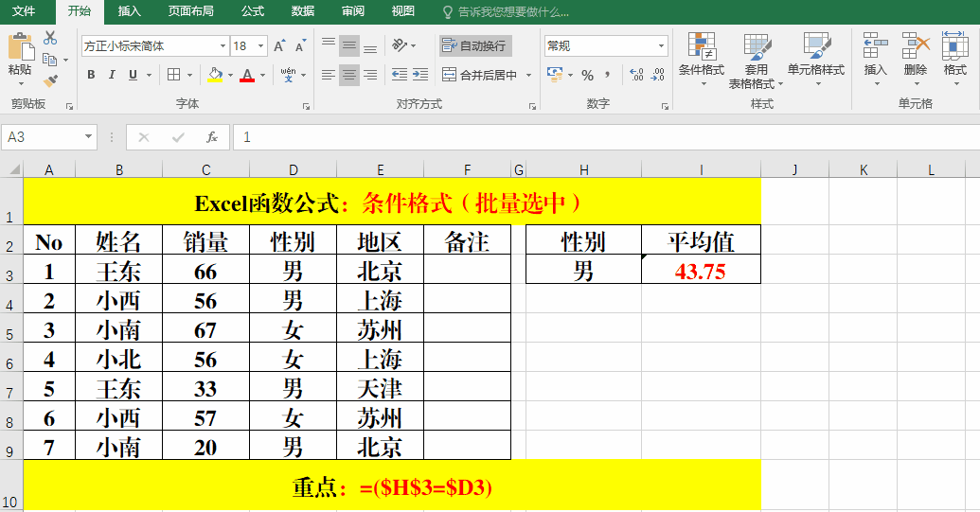The height and width of the screenshot is (512, 980).
Task: Toggle 自动换行 wrap text
Action: tap(475, 45)
